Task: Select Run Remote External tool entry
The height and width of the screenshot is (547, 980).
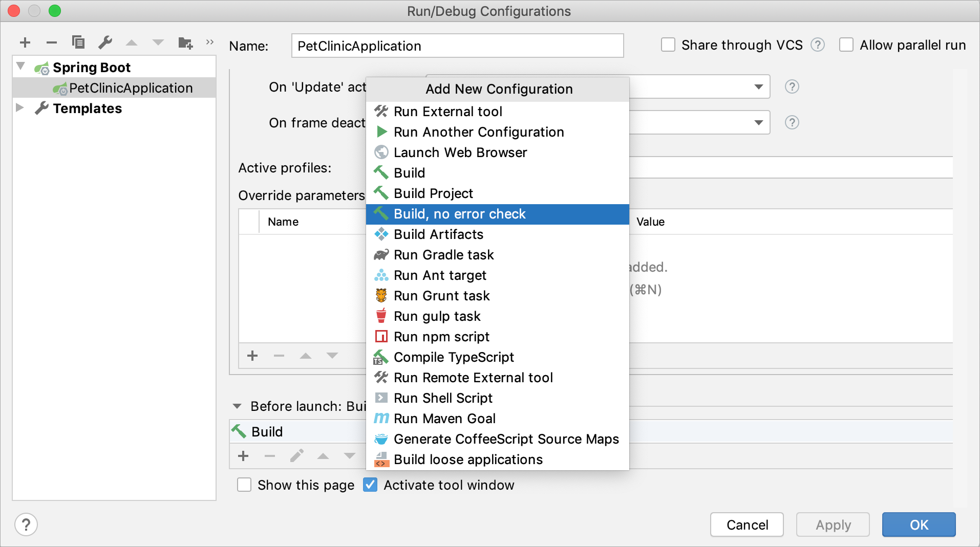Action: pos(498,378)
